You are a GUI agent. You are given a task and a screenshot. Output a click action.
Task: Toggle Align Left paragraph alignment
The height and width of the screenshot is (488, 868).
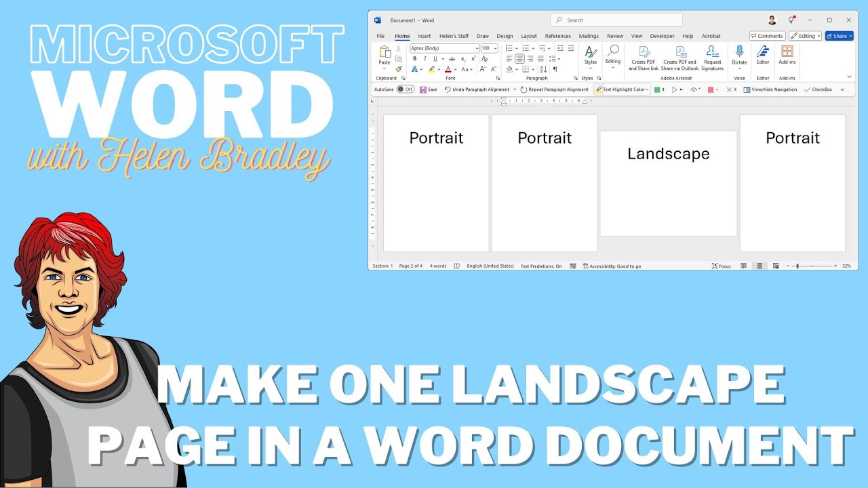[509, 59]
